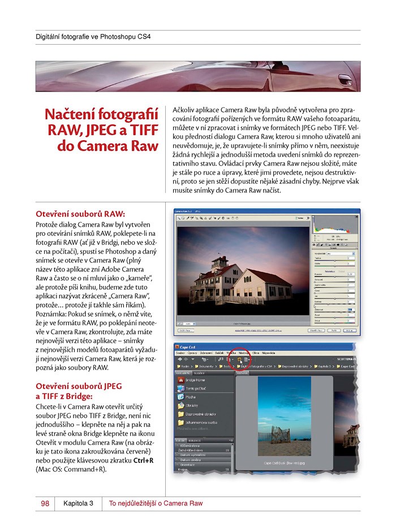
Task: Adjust the Teplota slider in Camera Raw
Action: coord(334,261)
